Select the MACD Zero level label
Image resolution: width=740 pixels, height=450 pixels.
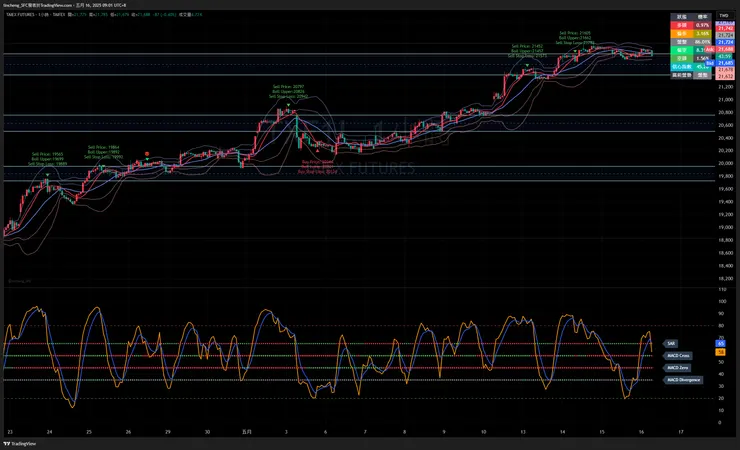677,367
